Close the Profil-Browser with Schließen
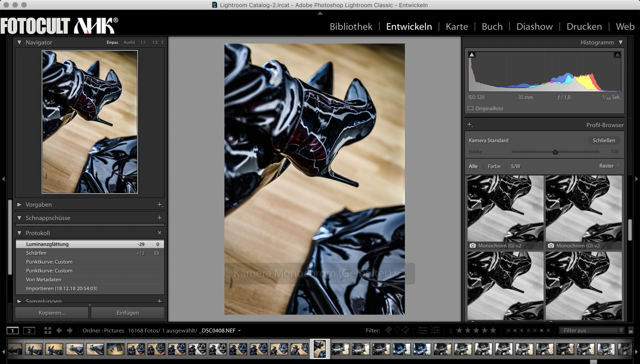Viewport: 640px width, 364px height. 604,140
